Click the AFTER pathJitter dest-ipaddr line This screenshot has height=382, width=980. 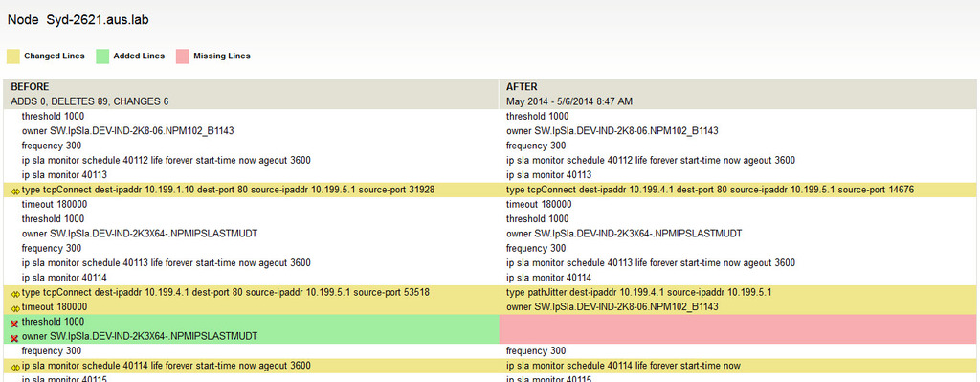(x=638, y=292)
